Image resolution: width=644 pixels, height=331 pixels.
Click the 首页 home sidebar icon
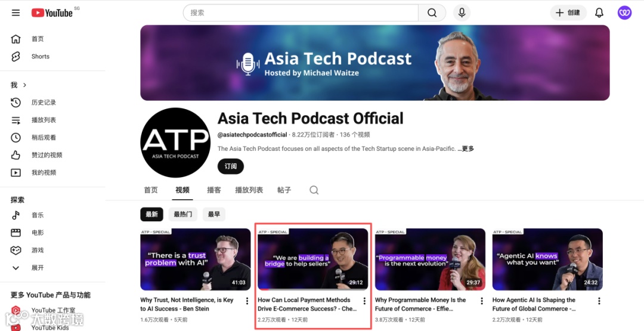16,39
